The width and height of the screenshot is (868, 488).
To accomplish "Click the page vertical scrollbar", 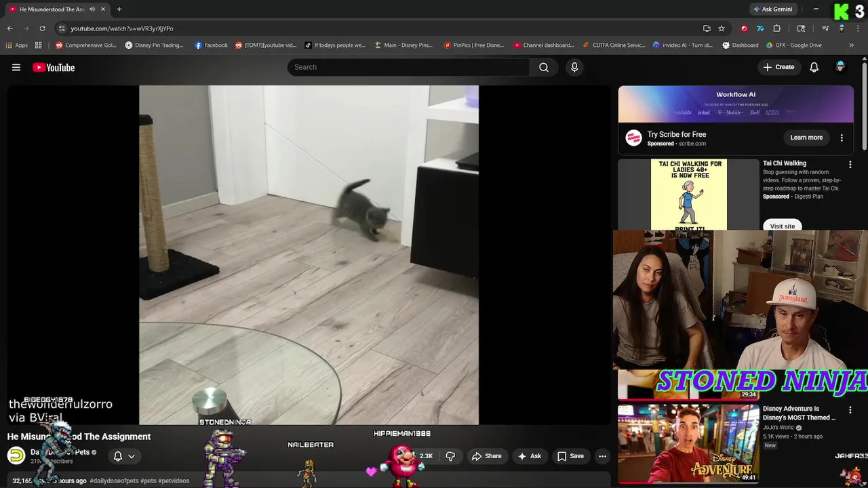I will (x=864, y=105).
